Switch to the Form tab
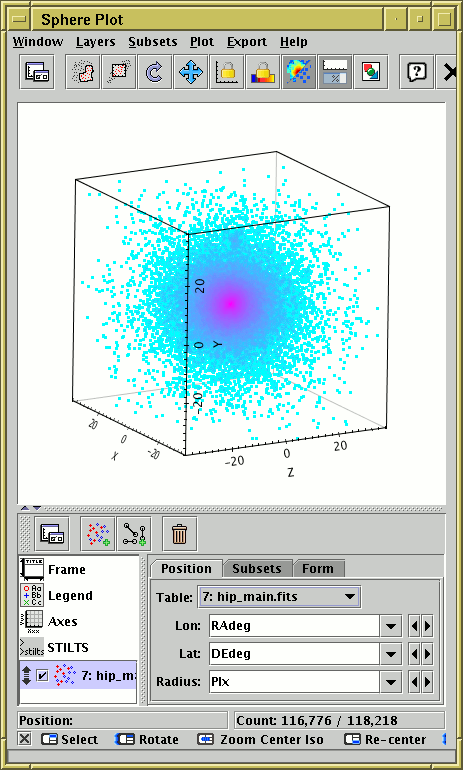The image size is (463, 770). coord(318,569)
